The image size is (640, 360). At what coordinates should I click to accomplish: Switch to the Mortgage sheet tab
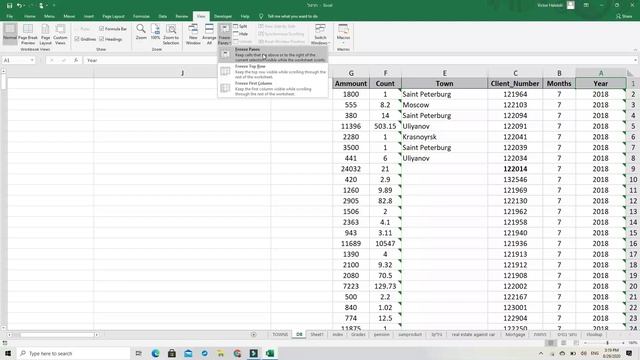pyautogui.click(x=515, y=334)
